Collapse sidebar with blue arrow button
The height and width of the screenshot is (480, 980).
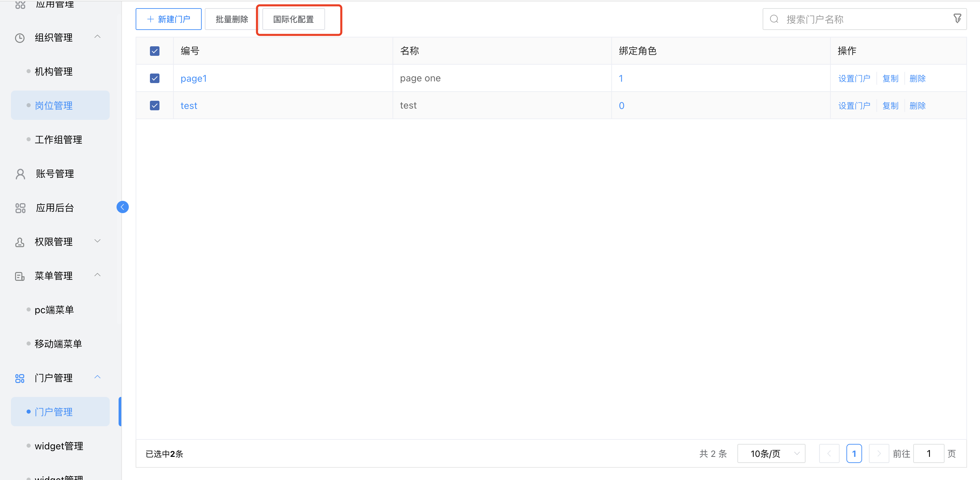point(123,207)
